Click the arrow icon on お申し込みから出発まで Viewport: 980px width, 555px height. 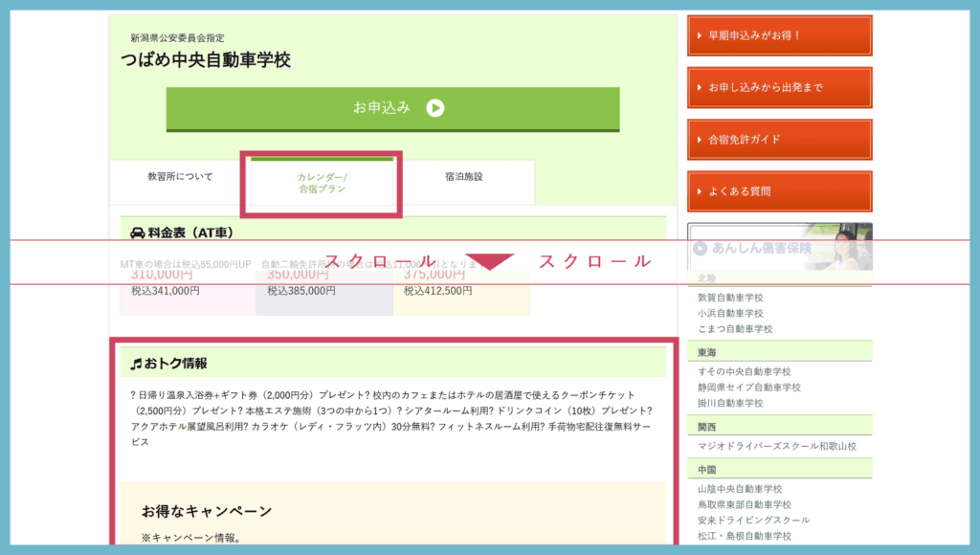click(x=700, y=87)
